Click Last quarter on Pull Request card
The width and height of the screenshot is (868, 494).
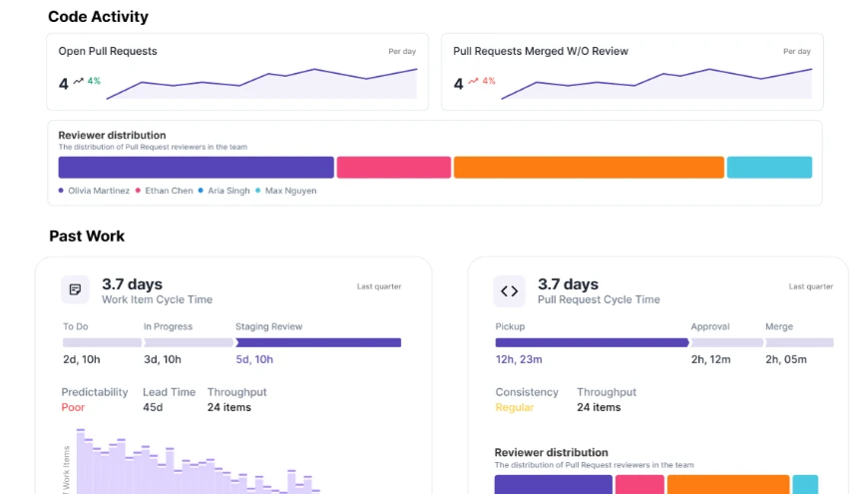pyautogui.click(x=810, y=286)
